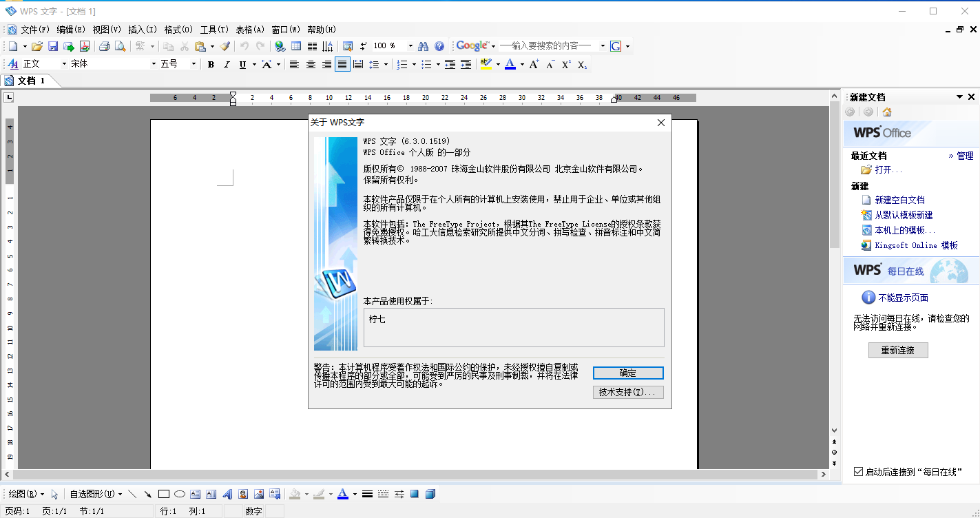Apply fill color bucket in drawing toolbar
980x518 pixels.
click(x=295, y=494)
